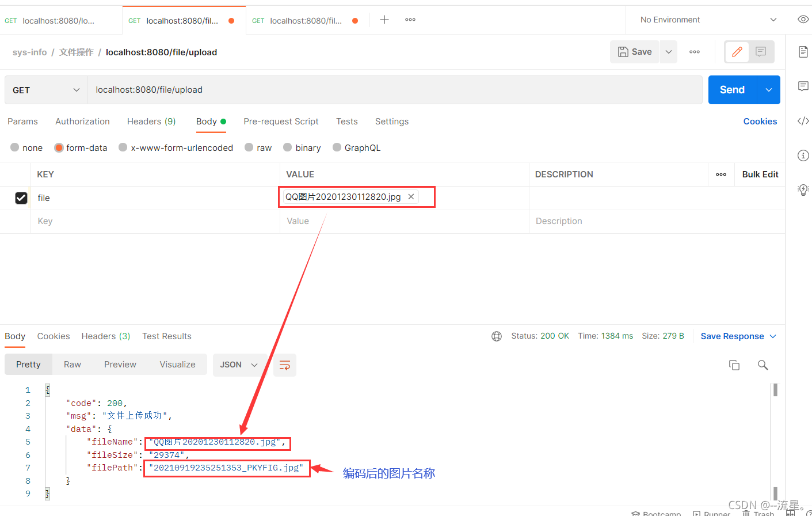The height and width of the screenshot is (516, 812).
Task: Switch to the response Cookies tab
Action: tap(54, 336)
